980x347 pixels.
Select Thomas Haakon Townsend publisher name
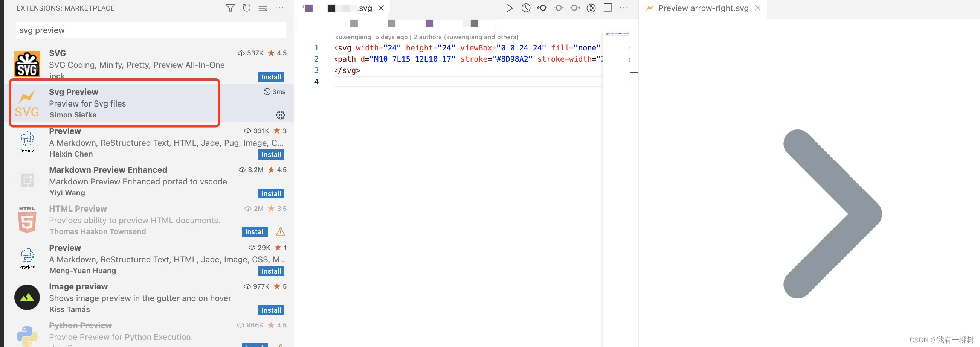click(98, 232)
